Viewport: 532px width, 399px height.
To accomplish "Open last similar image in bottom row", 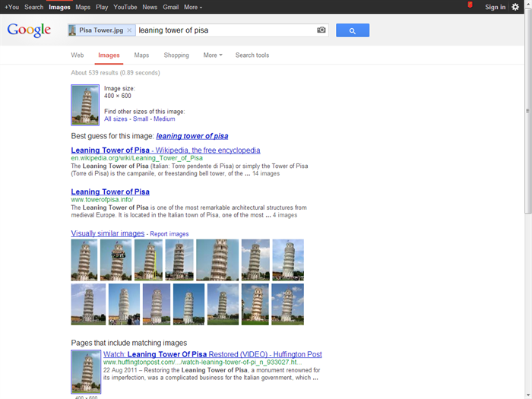I will [x=288, y=304].
